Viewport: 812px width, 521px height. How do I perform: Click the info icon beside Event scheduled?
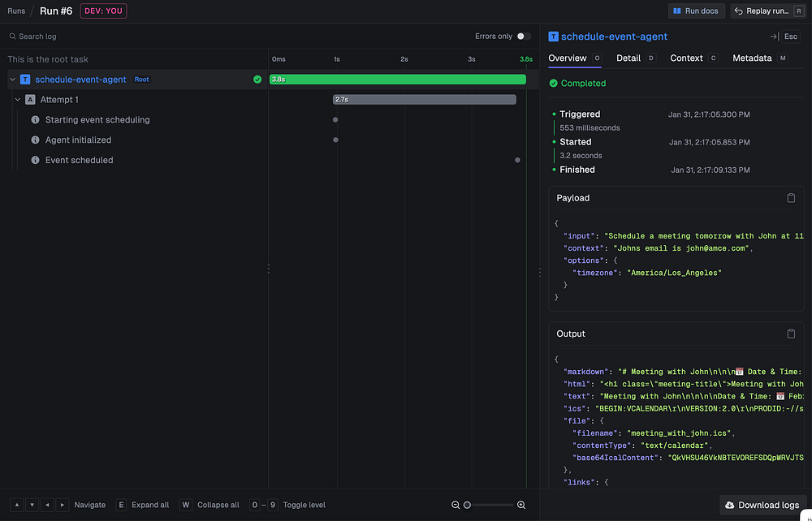click(35, 161)
